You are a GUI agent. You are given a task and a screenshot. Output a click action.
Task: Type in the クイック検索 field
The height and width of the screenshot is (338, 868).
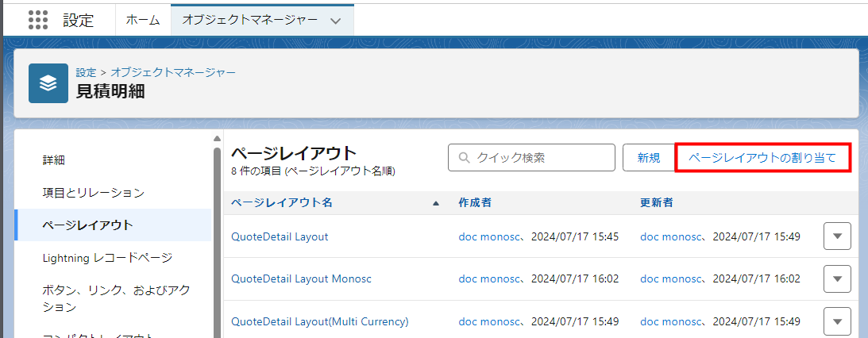tap(540, 158)
